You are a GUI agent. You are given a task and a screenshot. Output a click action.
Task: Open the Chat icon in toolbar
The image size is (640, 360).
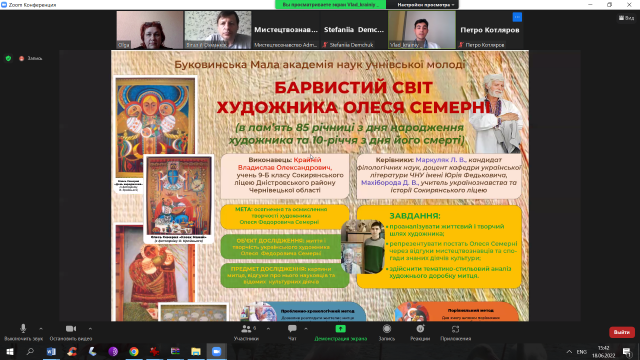[292, 329]
